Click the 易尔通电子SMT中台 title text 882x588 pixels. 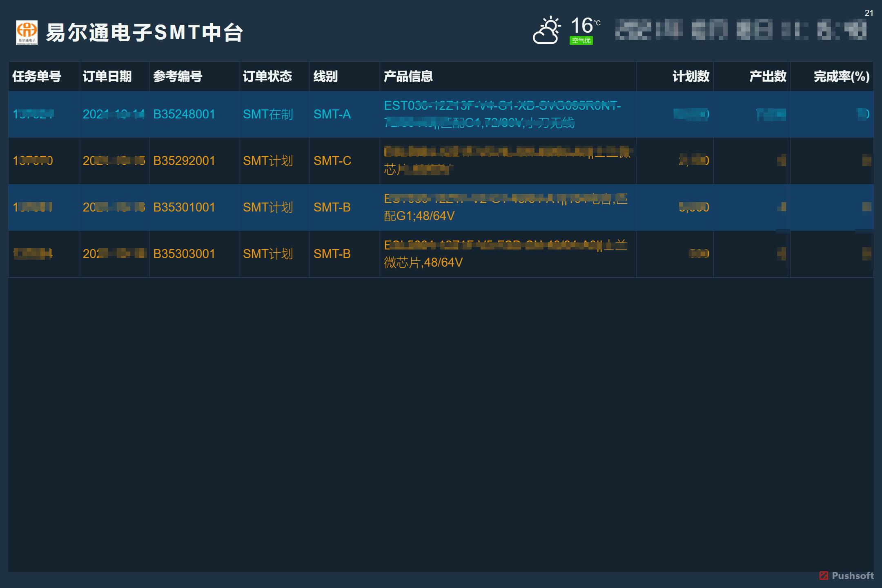145,33
